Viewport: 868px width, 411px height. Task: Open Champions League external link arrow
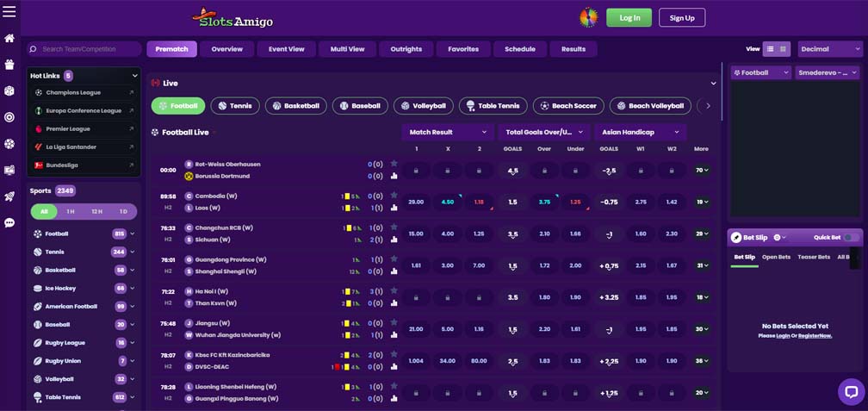click(x=131, y=92)
